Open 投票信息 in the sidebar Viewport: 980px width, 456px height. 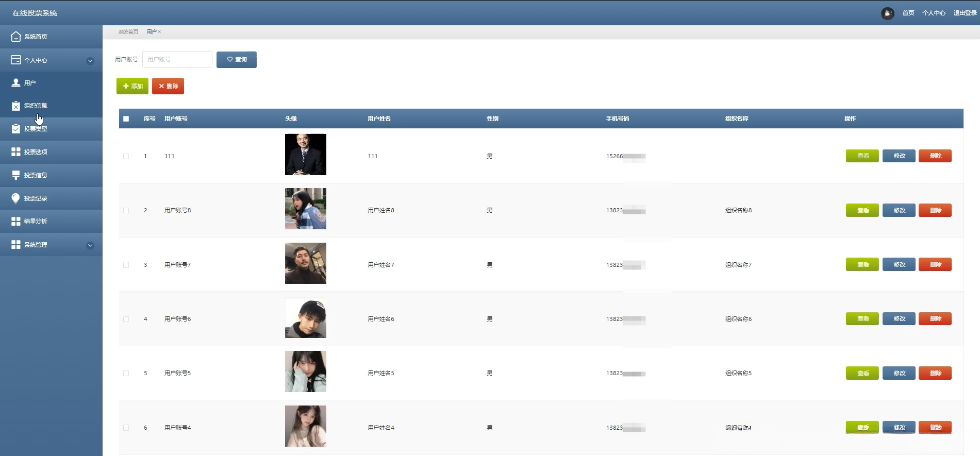click(51, 175)
